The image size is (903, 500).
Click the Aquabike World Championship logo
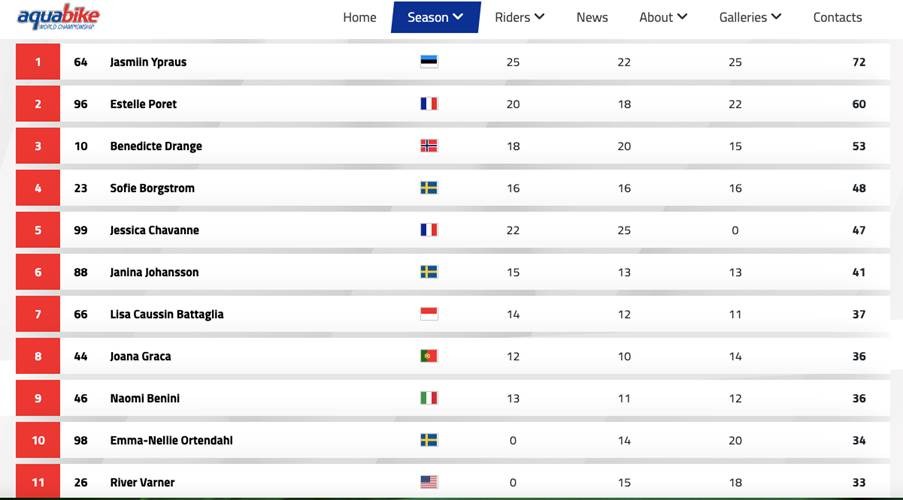(x=58, y=17)
